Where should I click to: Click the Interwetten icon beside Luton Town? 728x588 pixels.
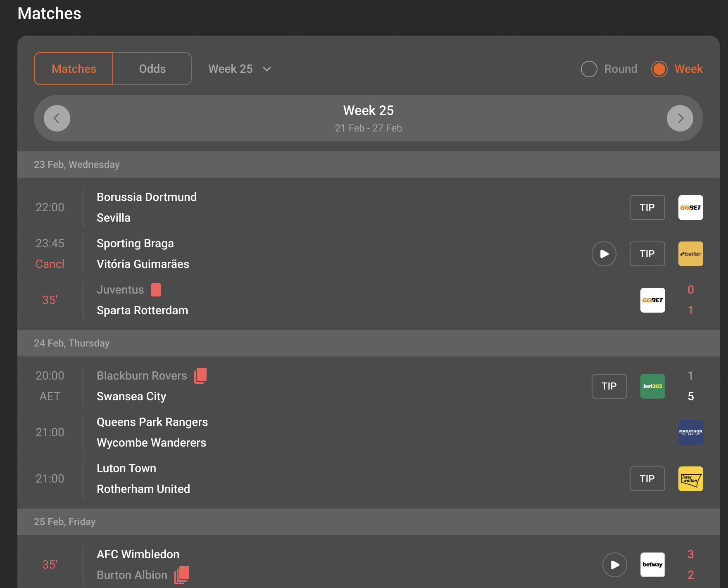click(x=690, y=478)
